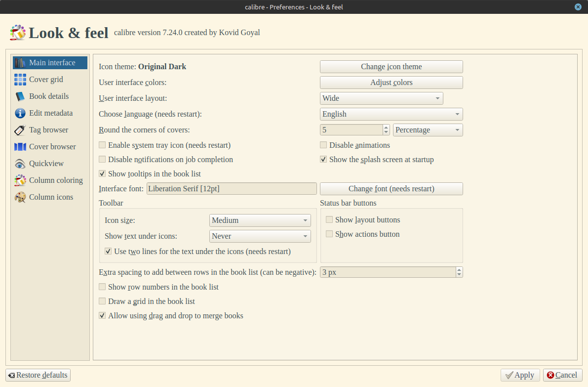Switch to Tag browser section

click(x=50, y=130)
